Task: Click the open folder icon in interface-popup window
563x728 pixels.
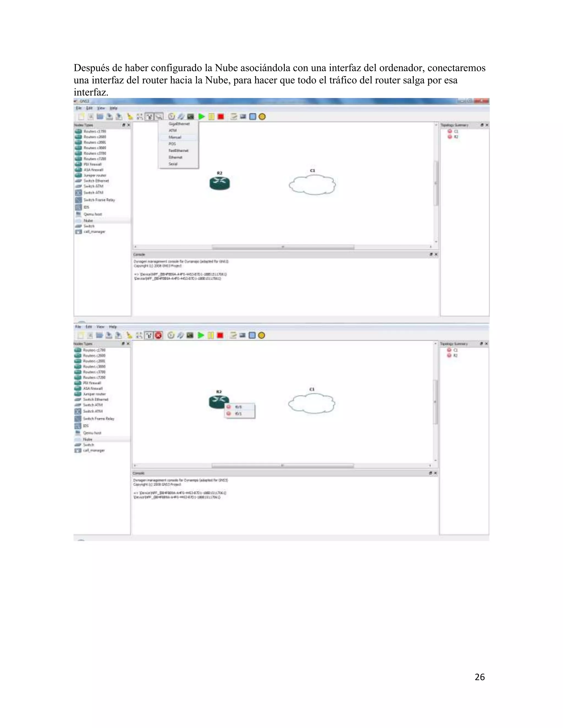Action: [x=99, y=335]
